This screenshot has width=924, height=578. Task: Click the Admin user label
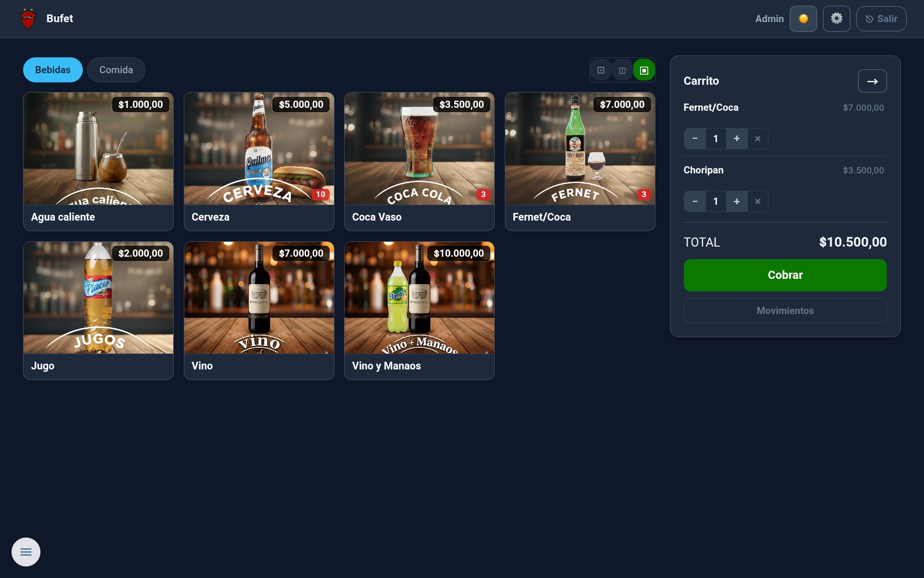click(769, 19)
